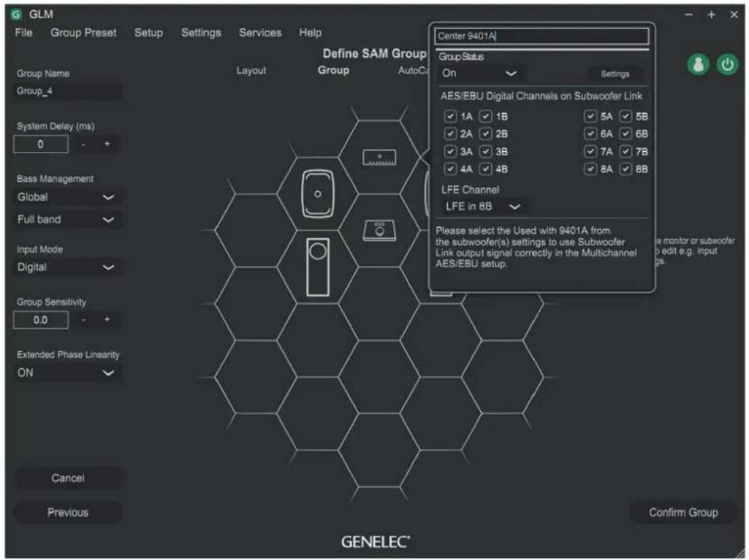Open the File menu
The image size is (749, 560).
click(24, 33)
